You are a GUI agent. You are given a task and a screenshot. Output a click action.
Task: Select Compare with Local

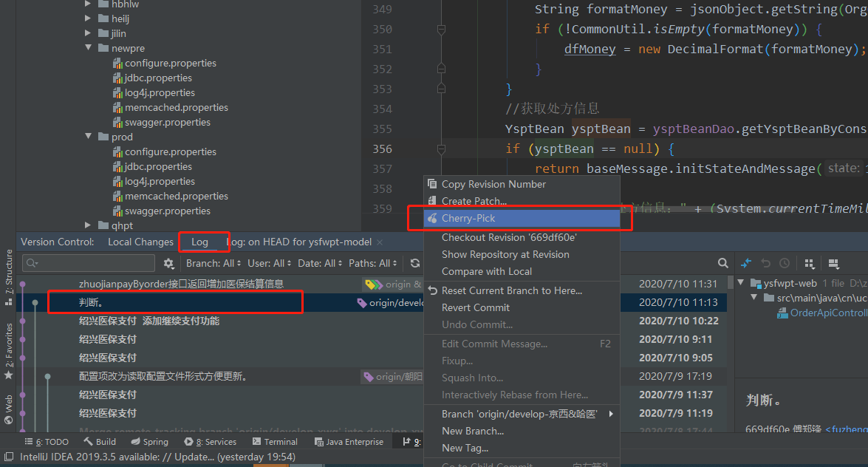[522, 271]
